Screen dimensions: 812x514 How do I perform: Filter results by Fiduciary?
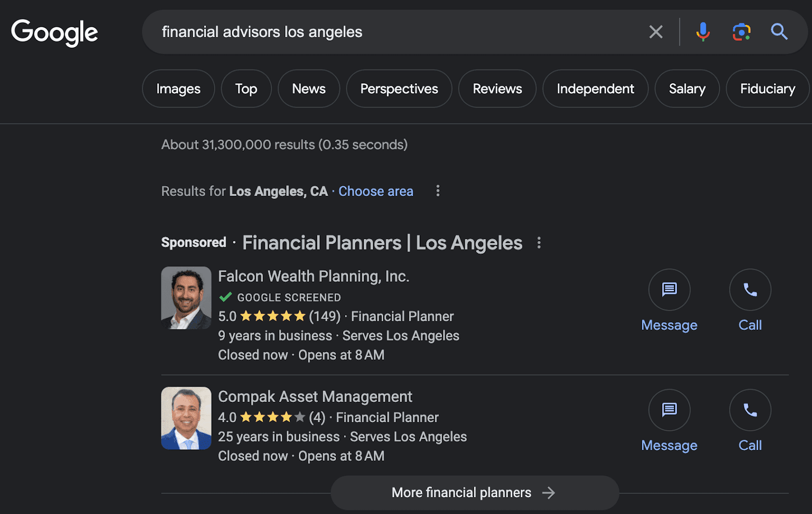[x=767, y=88]
